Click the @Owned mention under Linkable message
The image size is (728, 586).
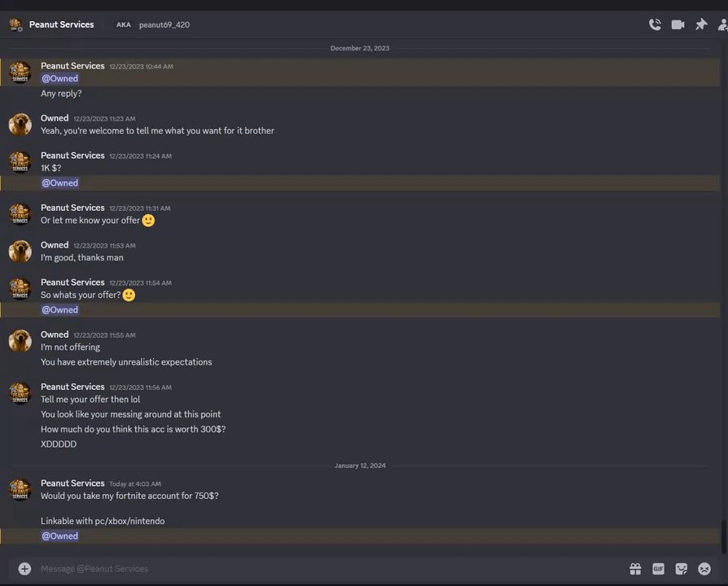(60, 536)
